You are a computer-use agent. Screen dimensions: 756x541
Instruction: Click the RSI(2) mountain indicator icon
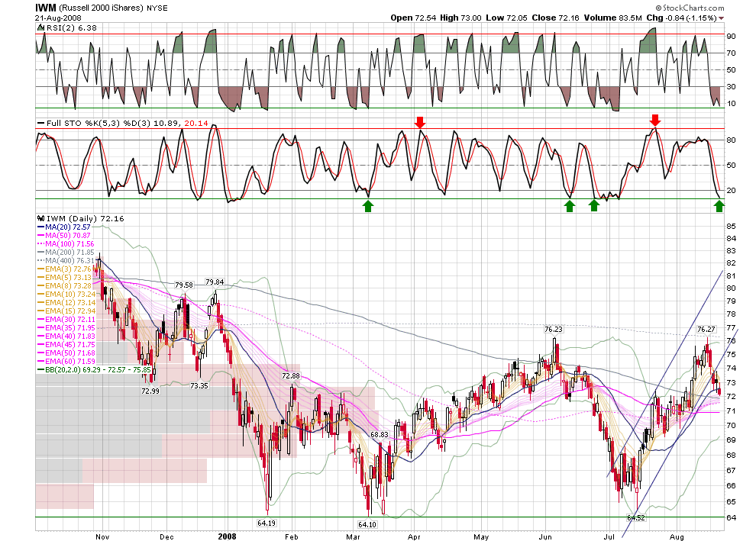41,28
